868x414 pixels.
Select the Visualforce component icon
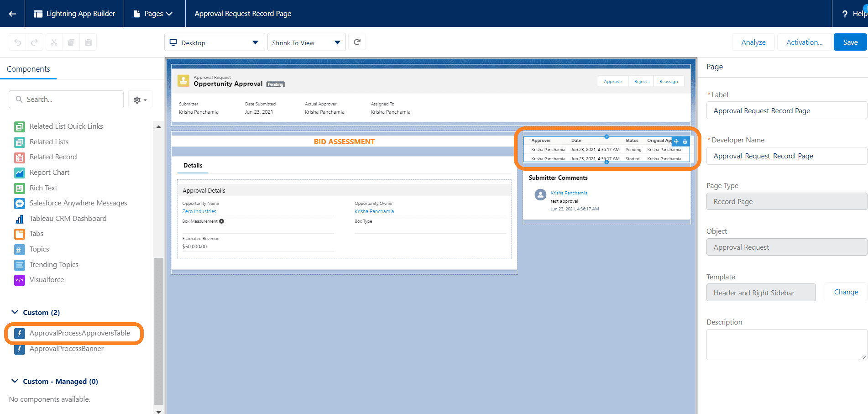[20, 280]
